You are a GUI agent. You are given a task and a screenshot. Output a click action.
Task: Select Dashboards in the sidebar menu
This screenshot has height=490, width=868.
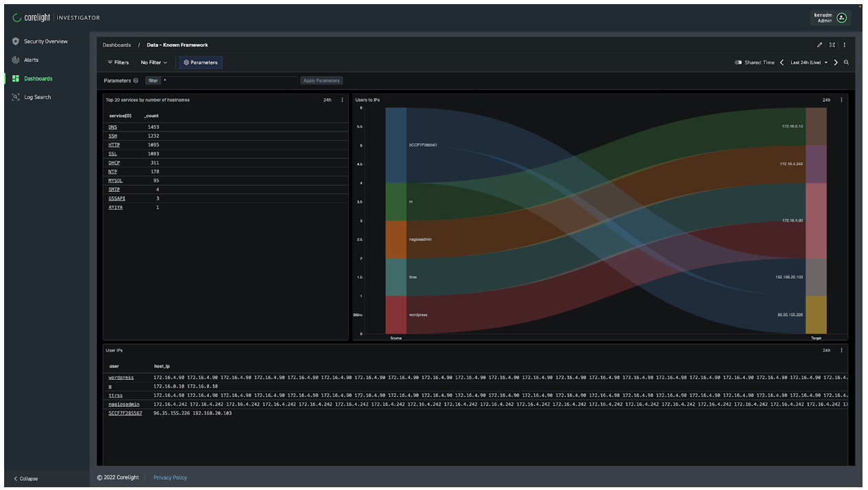click(38, 78)
